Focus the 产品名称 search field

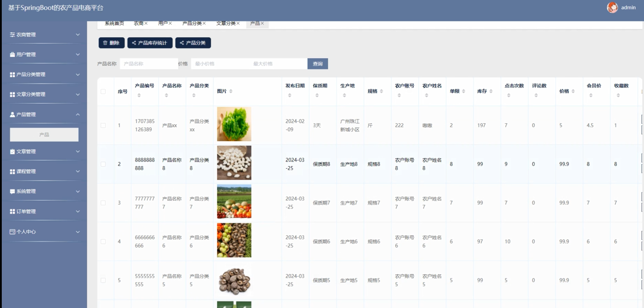[x=149, y=64]
